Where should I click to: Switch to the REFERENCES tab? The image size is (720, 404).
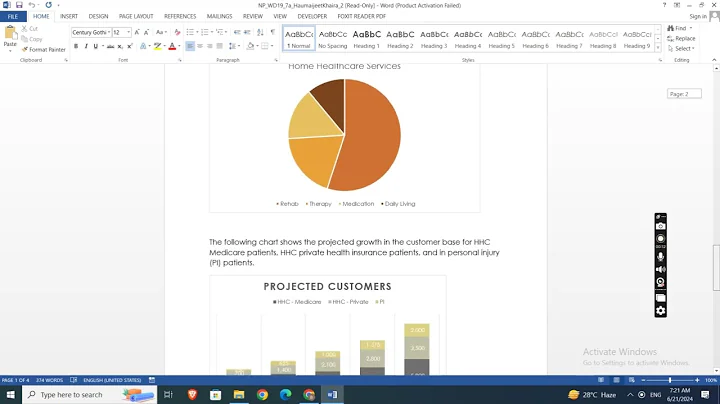(x=180, y=17)
